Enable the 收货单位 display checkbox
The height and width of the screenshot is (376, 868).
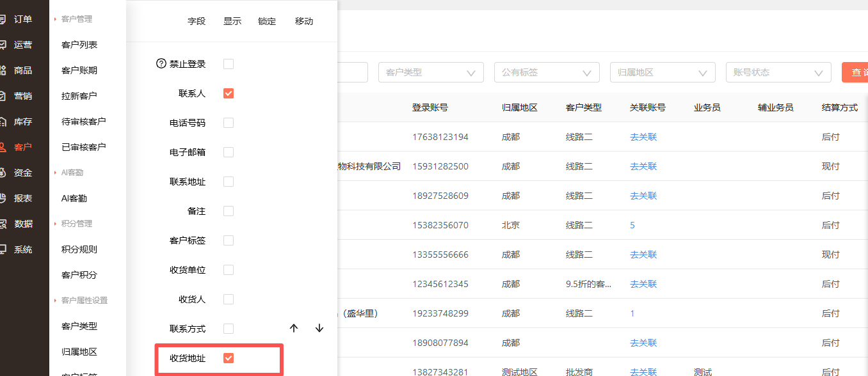pyautogui.click(x=229, y=270)
